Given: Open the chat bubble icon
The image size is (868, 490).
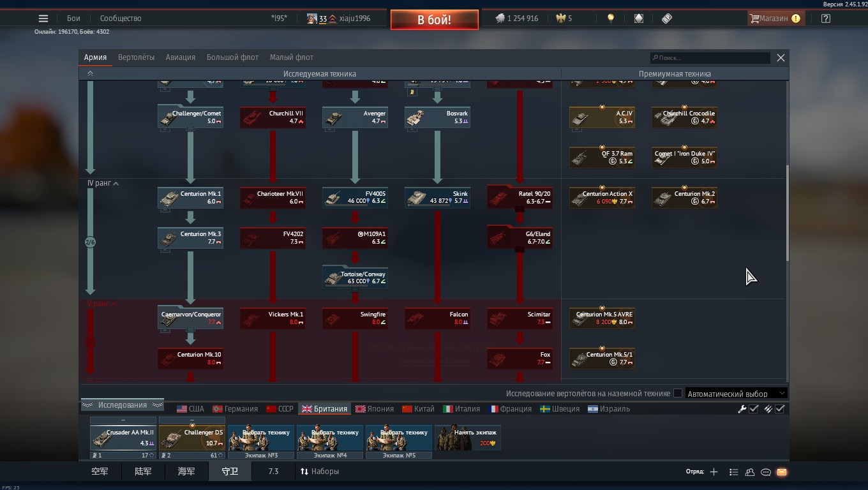Looking at the screenshot, I should [766, 472].
